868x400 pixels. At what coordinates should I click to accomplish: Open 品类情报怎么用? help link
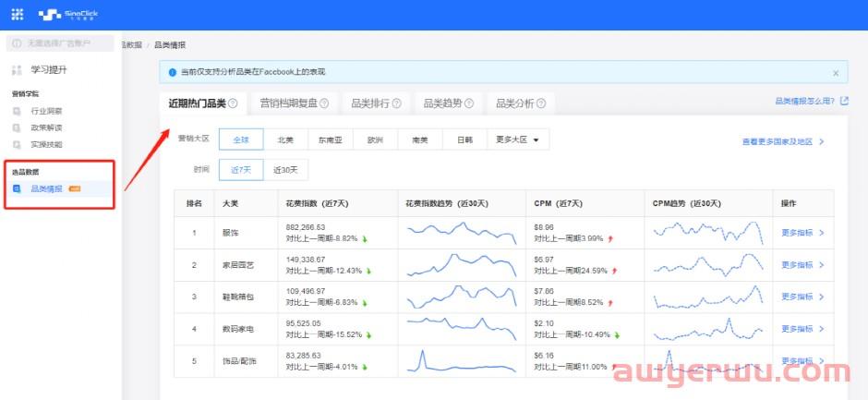coord(810,102)
